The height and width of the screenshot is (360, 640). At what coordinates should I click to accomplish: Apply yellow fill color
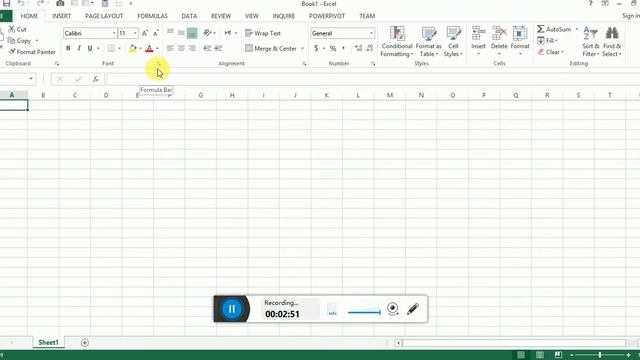(133, 48)
